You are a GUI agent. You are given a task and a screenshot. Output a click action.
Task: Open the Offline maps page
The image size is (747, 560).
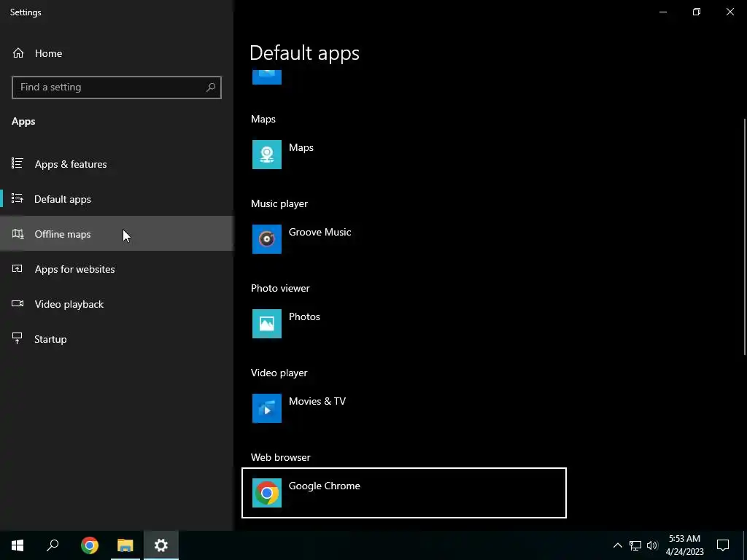pyautogui.click(x=117, y=234)
